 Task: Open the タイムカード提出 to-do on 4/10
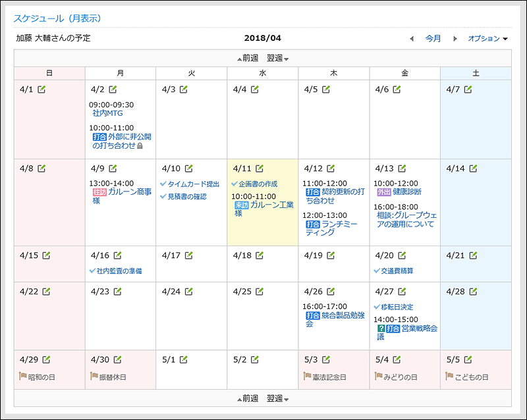click(x=193, y=184)
